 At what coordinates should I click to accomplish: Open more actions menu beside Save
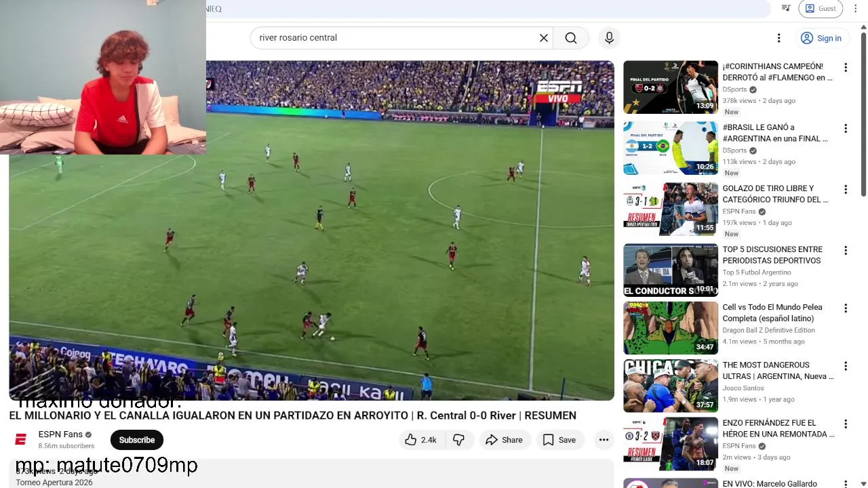(604, 440)
